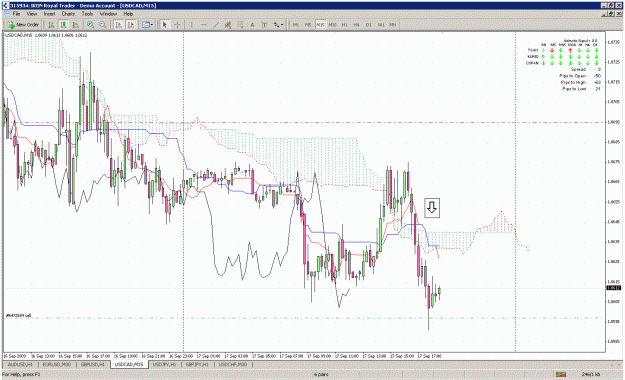Screen dimensions: 625x380
Task: Click the chart document icon left of File
Action: (x=7, y=14)
